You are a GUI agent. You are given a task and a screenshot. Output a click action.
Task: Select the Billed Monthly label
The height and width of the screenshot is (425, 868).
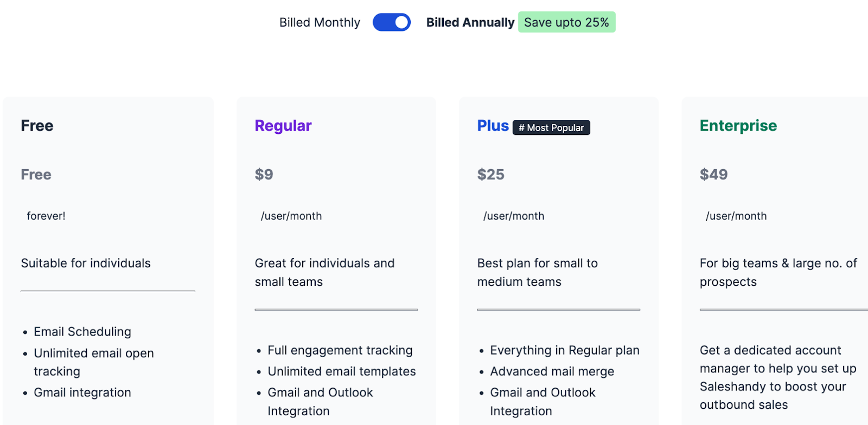320,22
